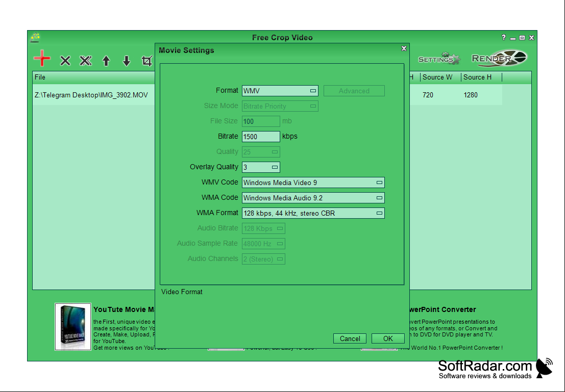Image resolution: width=565 pixels, height=392 pixels.
Task: Maximize the Free Crop Video window
Action: [x=522, y=37]
